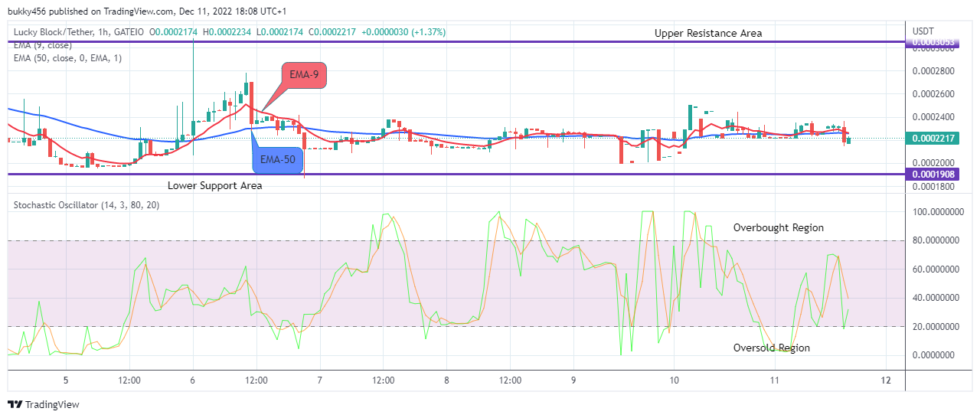The height and width of the screenshot is (418, 980).
Task: Click the TradingView logo at bottom left
Action: click(44, 404)
